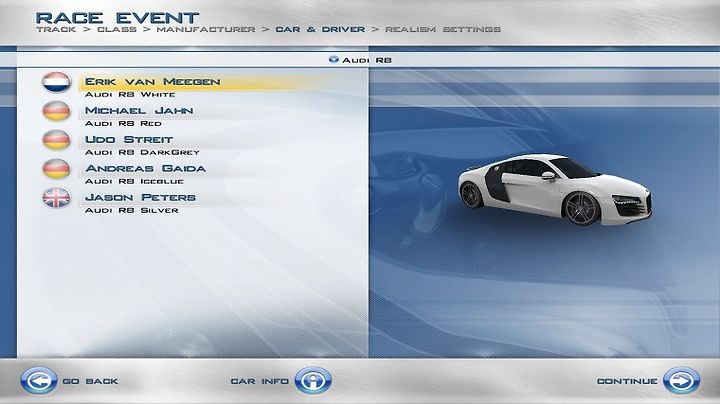The width and height of the screenshot is (720, 404).
Task: Click the Audi R8 Silver subtitle
Action: pyautogui.click(x=132, y=210)
